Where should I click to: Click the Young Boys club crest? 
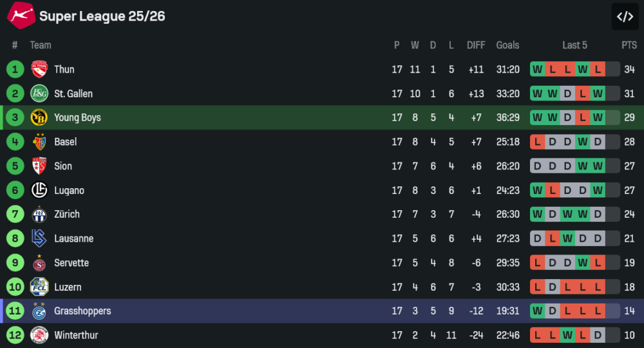click(39, 118)
